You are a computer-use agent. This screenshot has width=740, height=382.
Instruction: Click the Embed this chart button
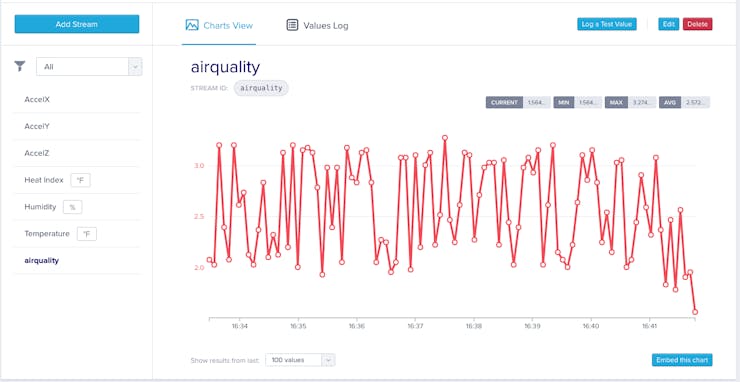[682, 360]
